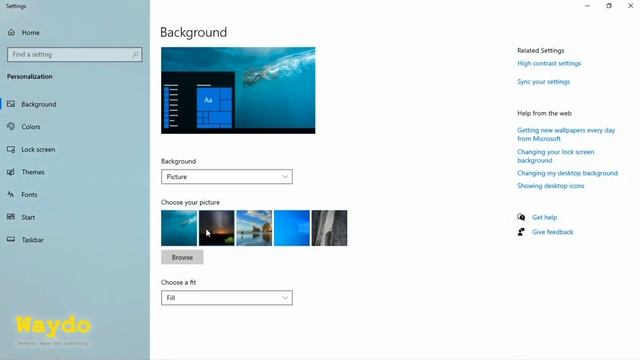This screenshot has height=360, width=640.
Task: Open the Background type dropdown
Action: [x=227, y=177]
